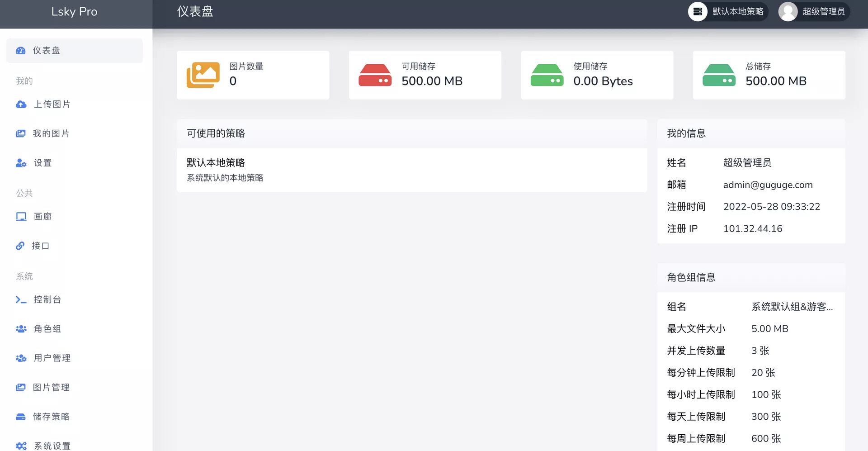Click the 可用储存 value 500.00 MB

click(x=432, y=81)
